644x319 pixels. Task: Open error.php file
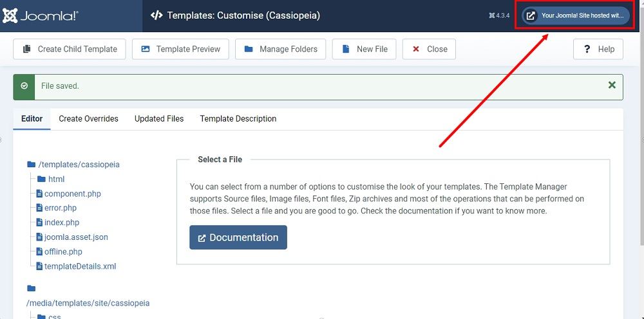56,208
